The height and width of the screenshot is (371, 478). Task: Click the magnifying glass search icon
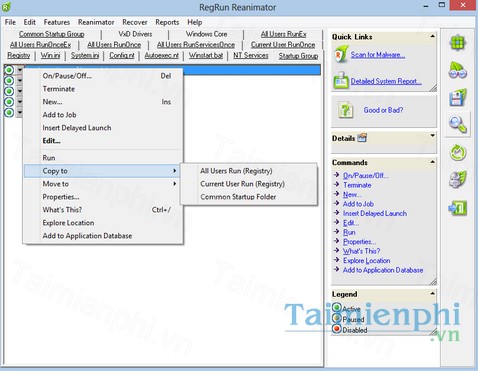(x=458, y=125)
